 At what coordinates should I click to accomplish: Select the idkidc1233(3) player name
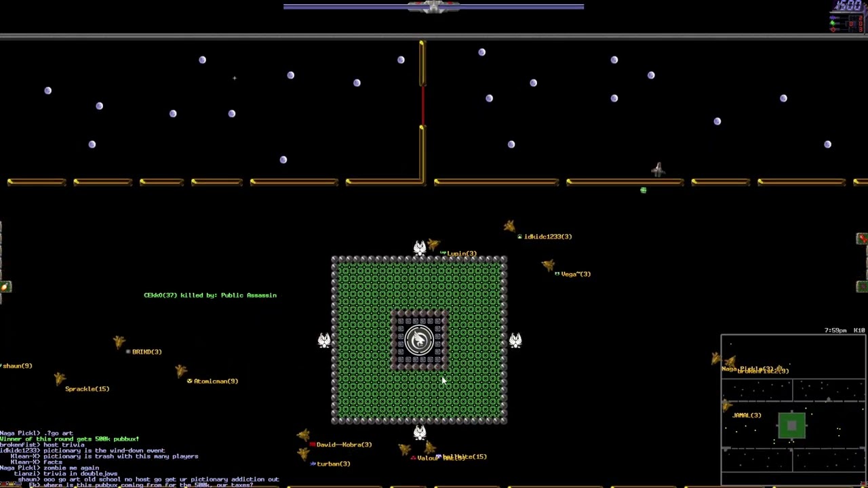point(548,237)
